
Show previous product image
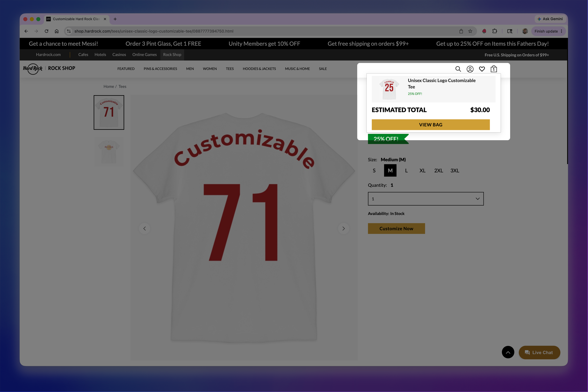click(x=144, y=228)
